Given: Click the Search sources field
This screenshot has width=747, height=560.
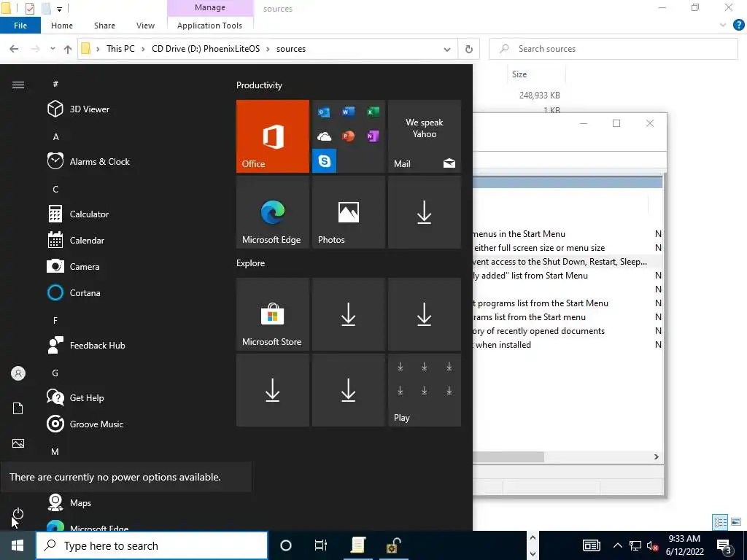Looking at the screenshot, I should pyautogui.click(x=613, y=49).
